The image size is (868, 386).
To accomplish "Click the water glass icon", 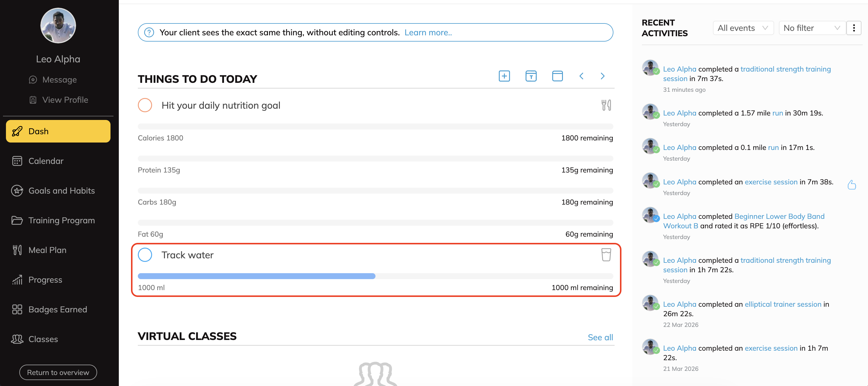I will pos(606,255).
